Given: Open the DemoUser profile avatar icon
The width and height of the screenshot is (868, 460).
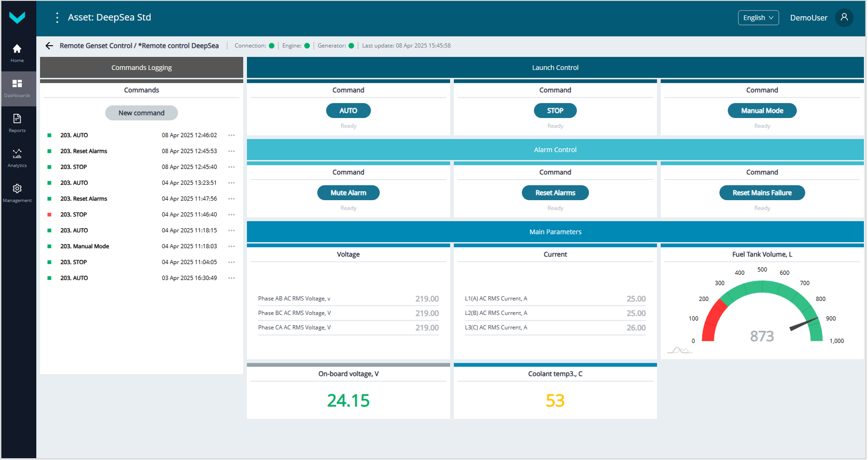Looking at the screenshot, I should [x=844, y=18].
